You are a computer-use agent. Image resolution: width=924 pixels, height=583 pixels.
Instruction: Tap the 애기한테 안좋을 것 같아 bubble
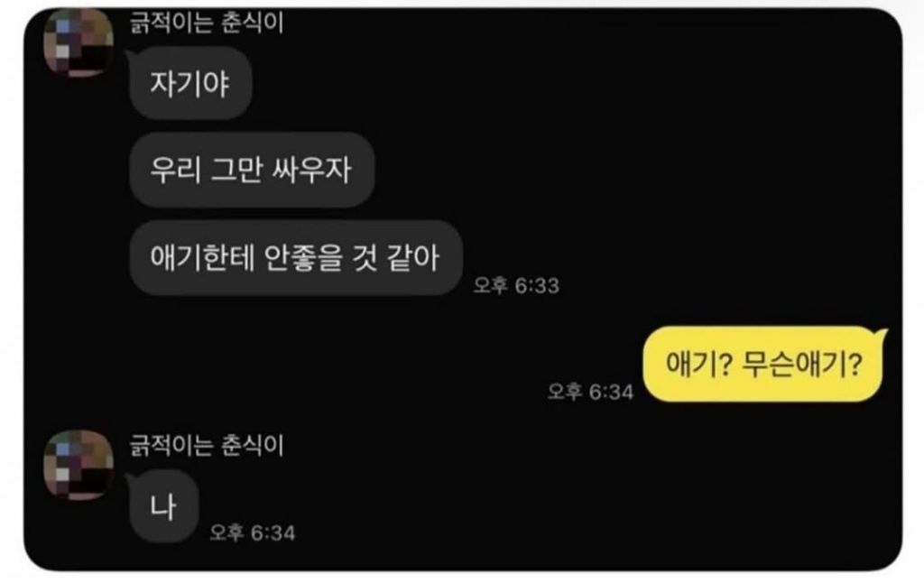click(295, 257)
